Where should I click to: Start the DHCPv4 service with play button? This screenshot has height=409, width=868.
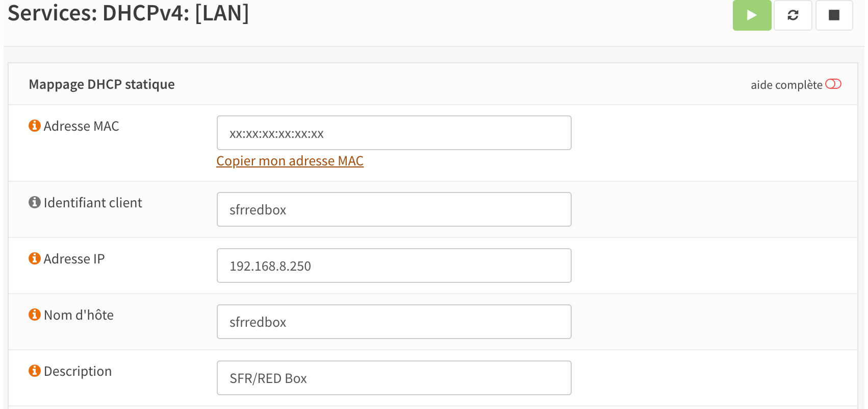point(751,15)
